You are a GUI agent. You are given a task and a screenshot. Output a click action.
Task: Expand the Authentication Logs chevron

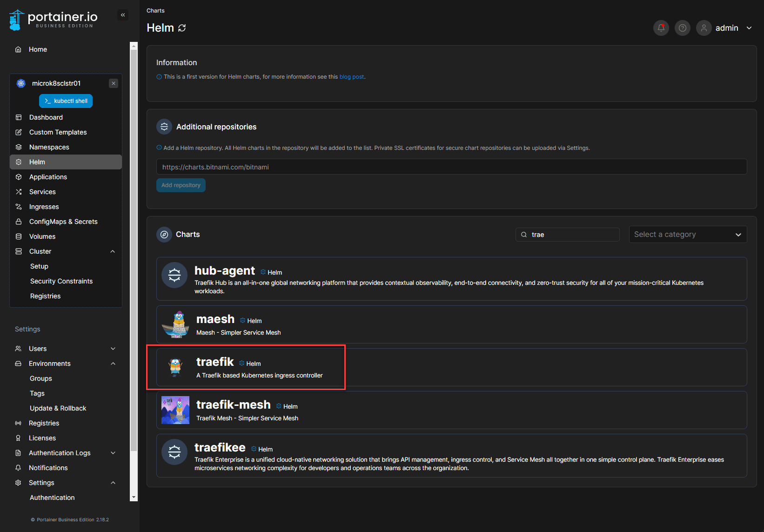point(113,453)
